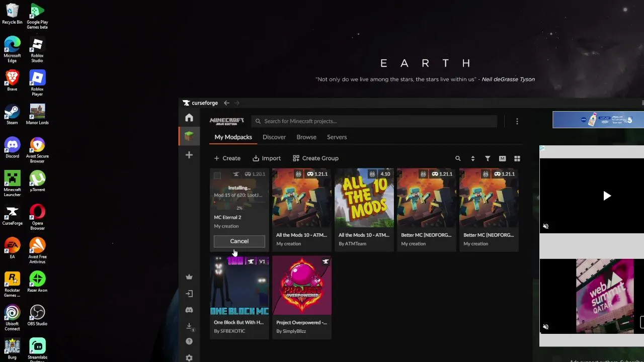The height and width of the screenshot is (362, 644).
Task: Click Import modpack button
Action: click(267, 158)
